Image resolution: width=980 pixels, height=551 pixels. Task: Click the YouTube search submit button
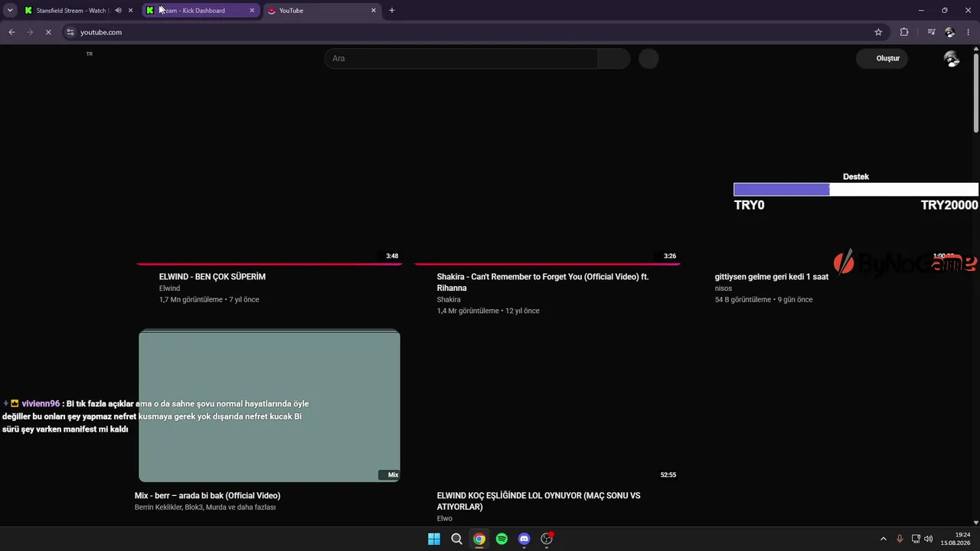point(614,58)
